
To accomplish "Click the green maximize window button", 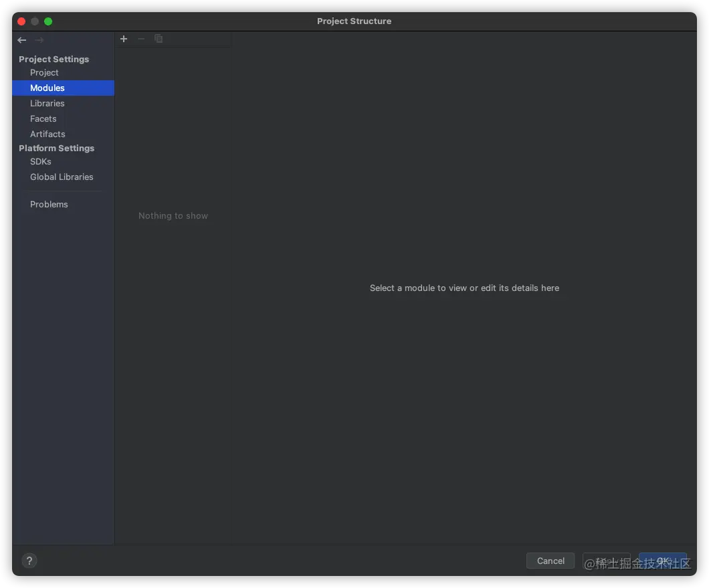I will (48, 21).
